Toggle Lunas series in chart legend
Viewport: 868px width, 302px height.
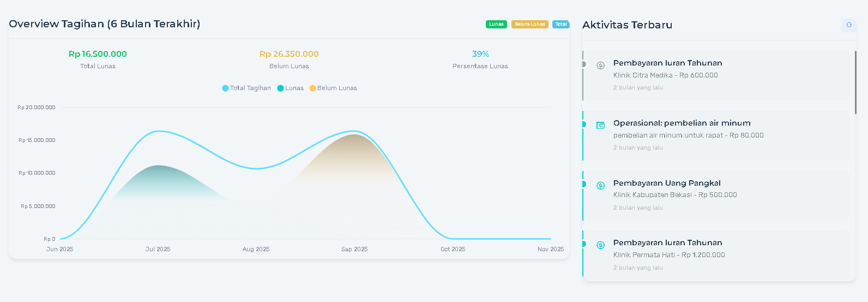click(291, 88)
